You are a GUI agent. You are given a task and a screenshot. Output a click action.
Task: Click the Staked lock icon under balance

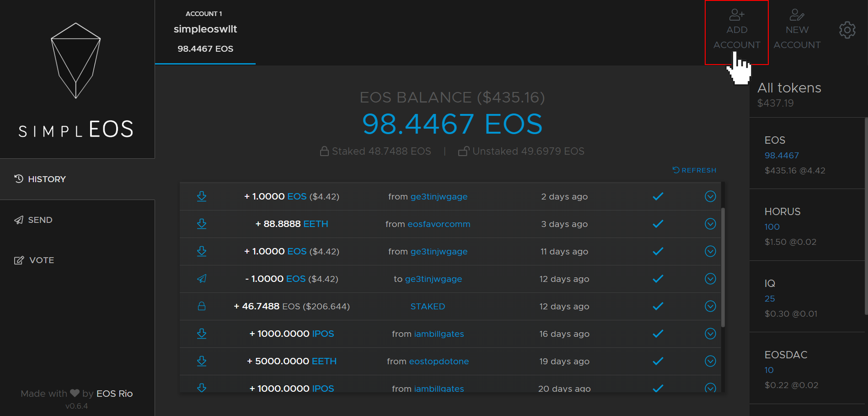click(x=324, y=151)
